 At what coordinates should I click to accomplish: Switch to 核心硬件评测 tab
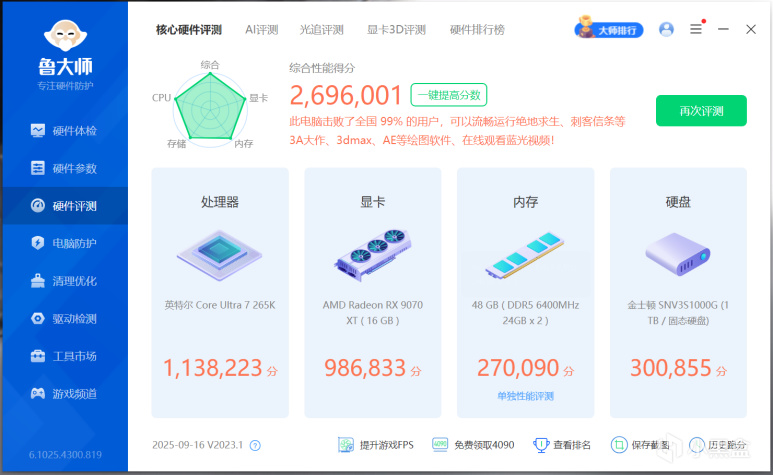(189, 30)
